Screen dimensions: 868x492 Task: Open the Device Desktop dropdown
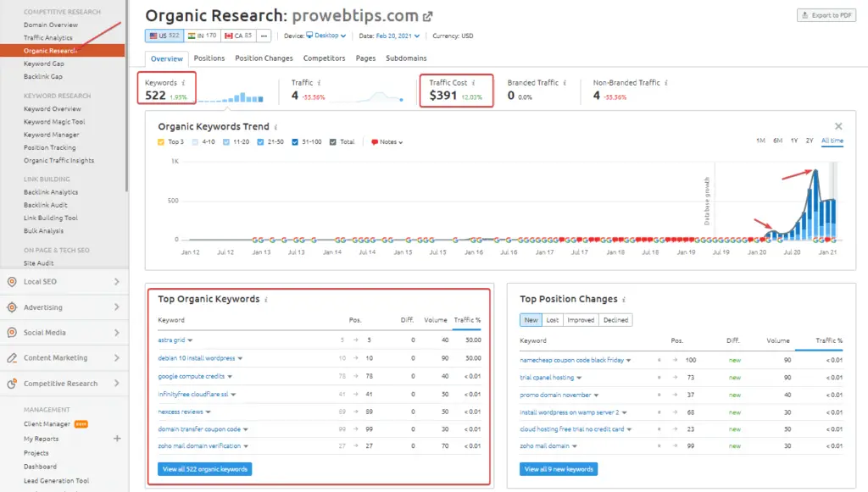click(326, 36)
